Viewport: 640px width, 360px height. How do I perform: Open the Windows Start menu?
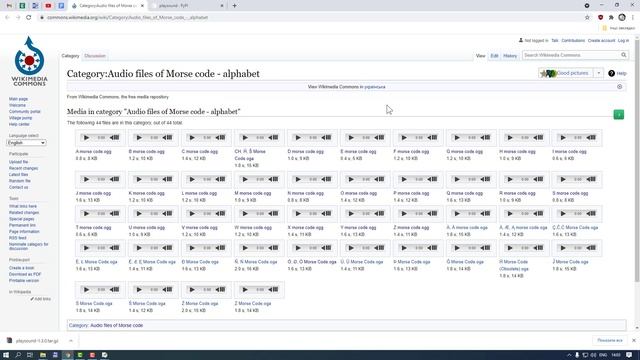point(6,355)
